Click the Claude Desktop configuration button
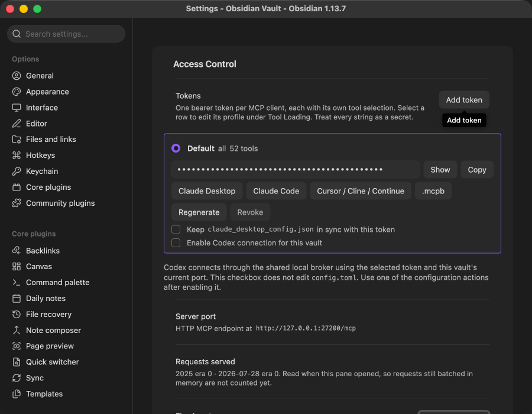 207,191
